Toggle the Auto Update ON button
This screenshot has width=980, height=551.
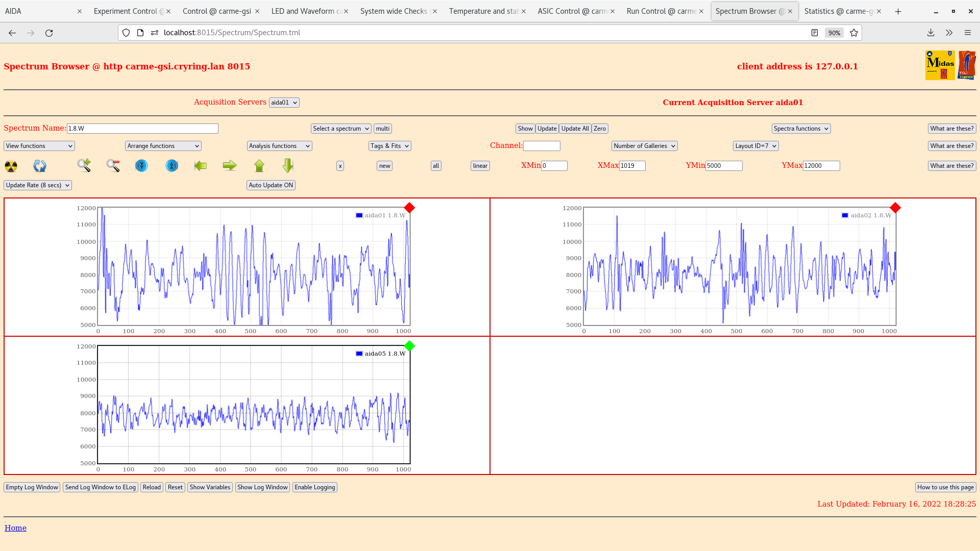tap(271, 185)
